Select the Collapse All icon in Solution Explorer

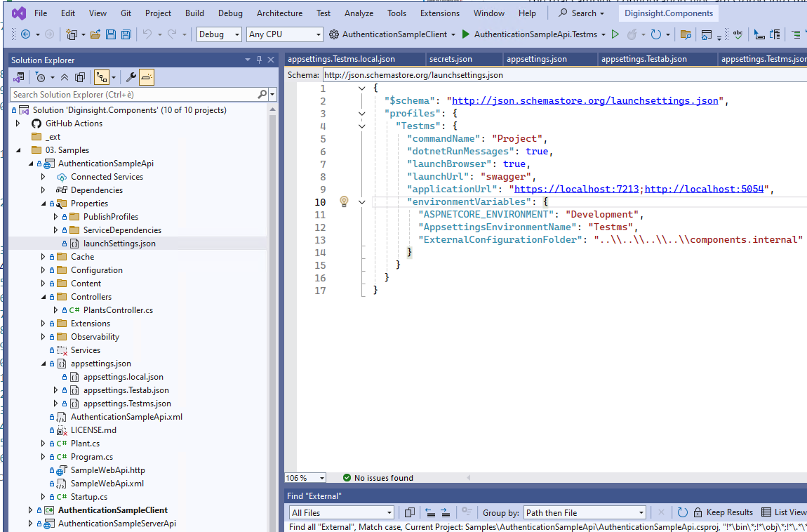coord(65,77)
